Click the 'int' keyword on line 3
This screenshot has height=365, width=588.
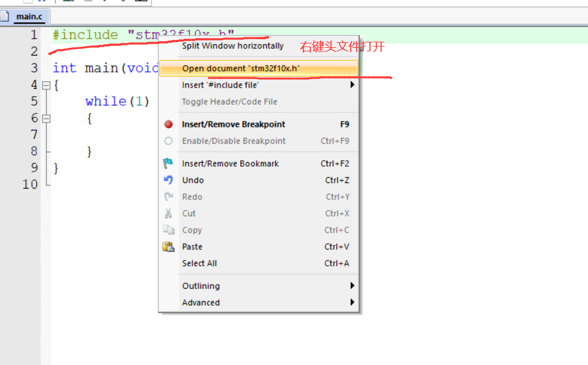[x=65, y=68]
